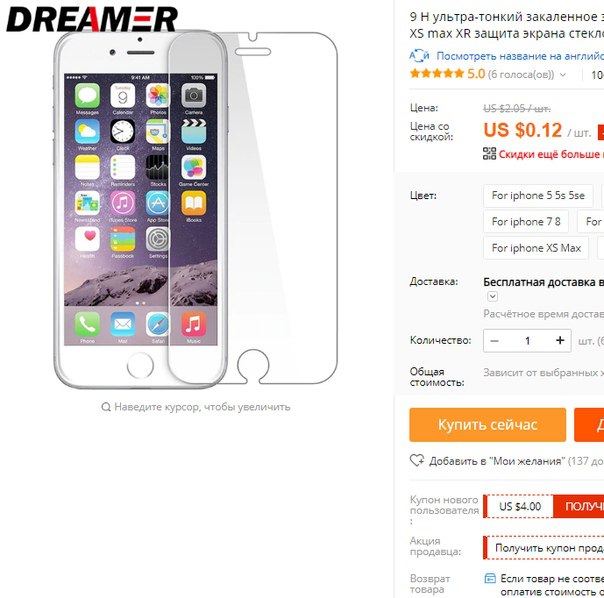The width and height of the screenshot is (604, 598).
Task: Click the return policy icon
Action: [490, 578]
